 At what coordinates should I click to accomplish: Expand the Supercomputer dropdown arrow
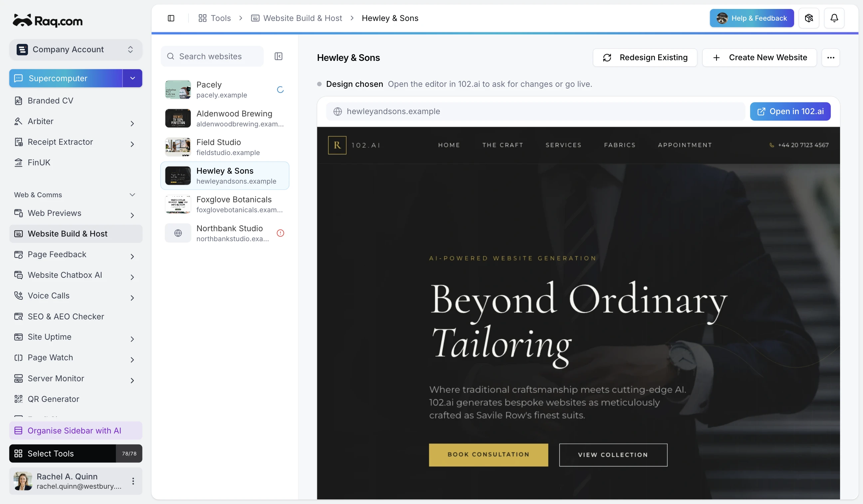point(133,79)
